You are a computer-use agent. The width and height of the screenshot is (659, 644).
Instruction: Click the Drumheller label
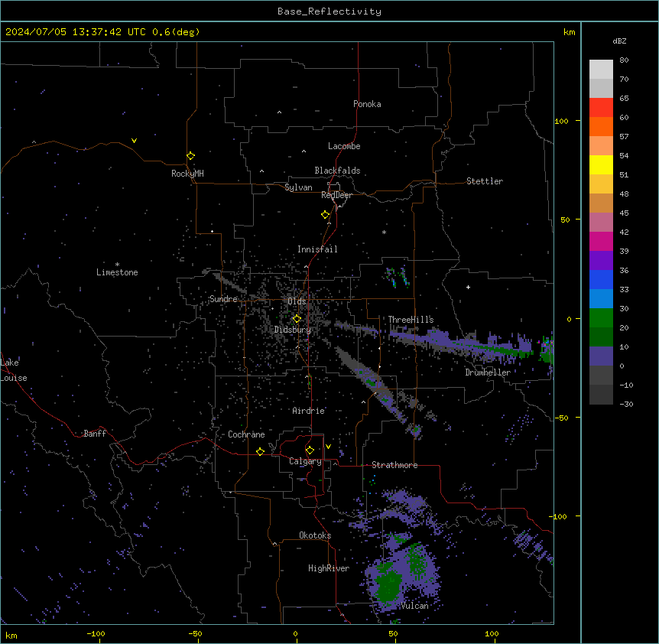coord(488,372)
